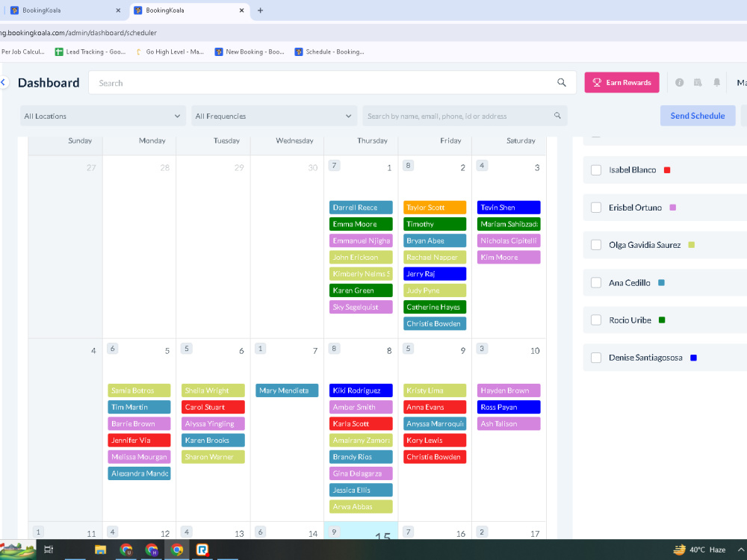Viewport: 747px width, 560px height.
Task: Open Christie Bowden booking on Friday 9
Action: (x=435, y=457)
